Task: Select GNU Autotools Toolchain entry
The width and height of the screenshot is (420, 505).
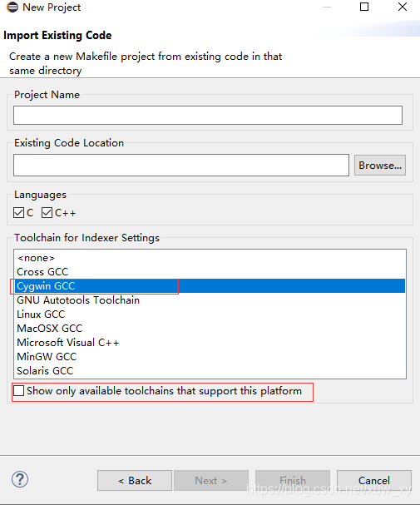Action: tap(210, 300)
